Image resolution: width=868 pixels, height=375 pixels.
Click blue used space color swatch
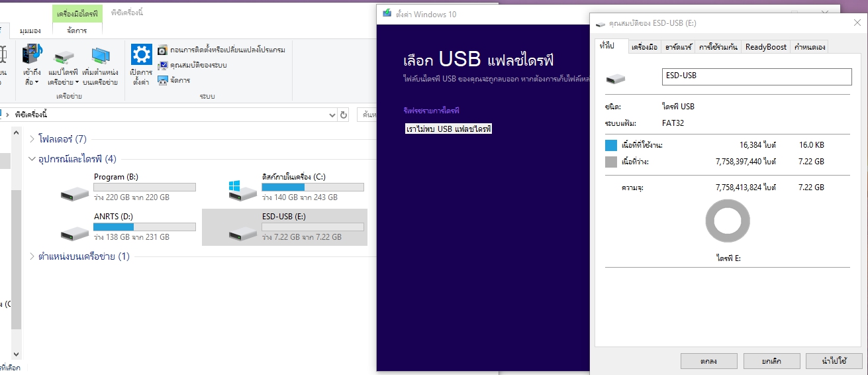611,145
